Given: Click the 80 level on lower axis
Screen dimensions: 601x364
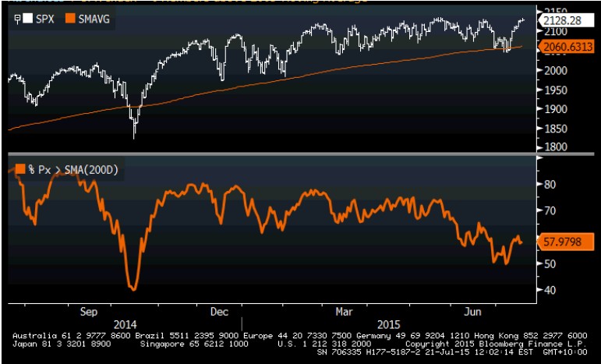Looking at the screenshot, I should (x=550, y=184).
